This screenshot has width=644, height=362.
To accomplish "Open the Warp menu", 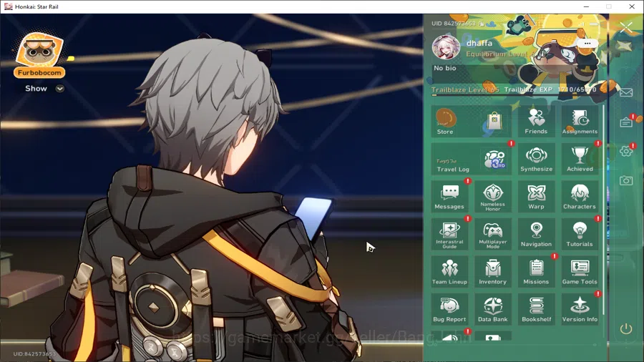I will click(536, 197).
